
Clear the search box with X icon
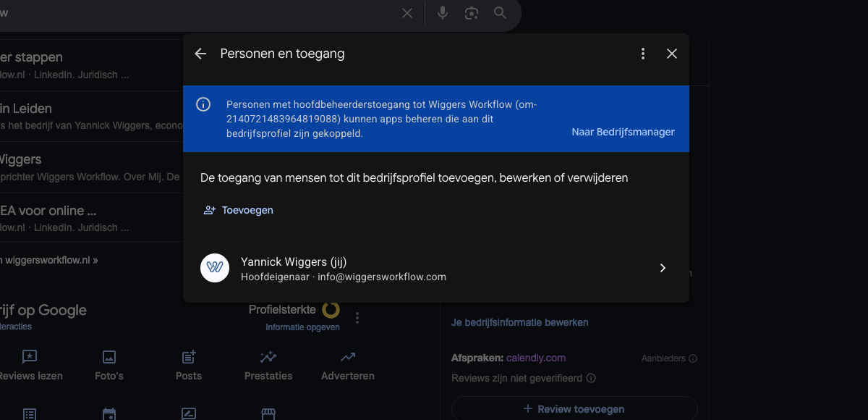click(x=407, y=13)
